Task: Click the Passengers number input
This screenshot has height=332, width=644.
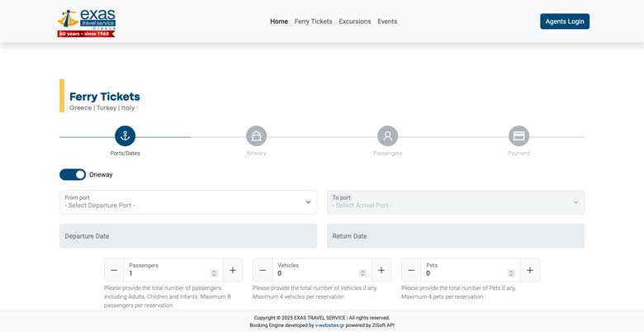Action: pos(173,270)
